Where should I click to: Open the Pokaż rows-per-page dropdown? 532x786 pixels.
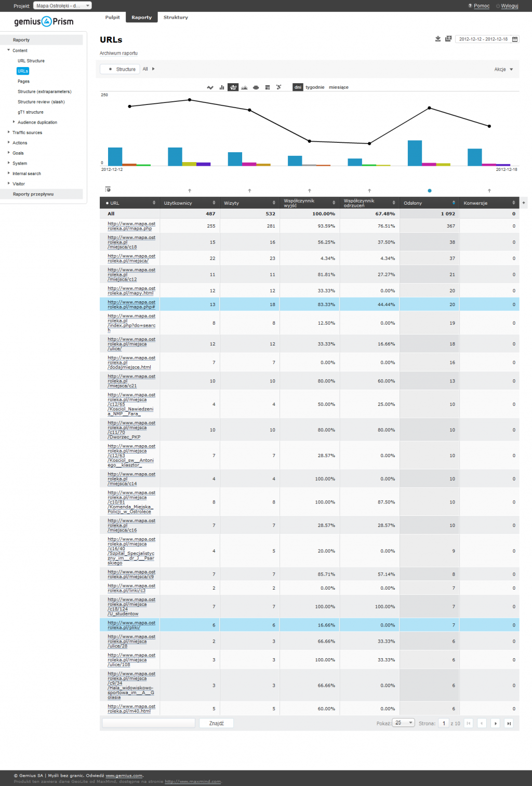click(404, 723)
